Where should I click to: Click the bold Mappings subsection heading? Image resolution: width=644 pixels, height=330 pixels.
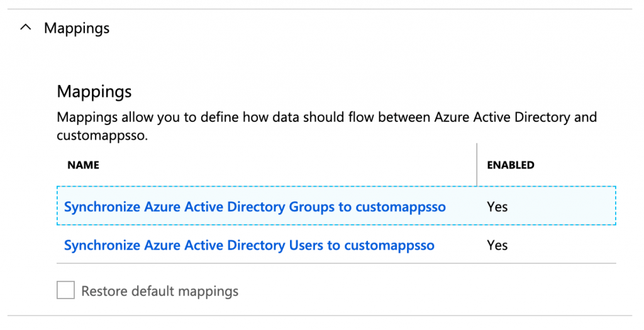(x=94, y=91)
